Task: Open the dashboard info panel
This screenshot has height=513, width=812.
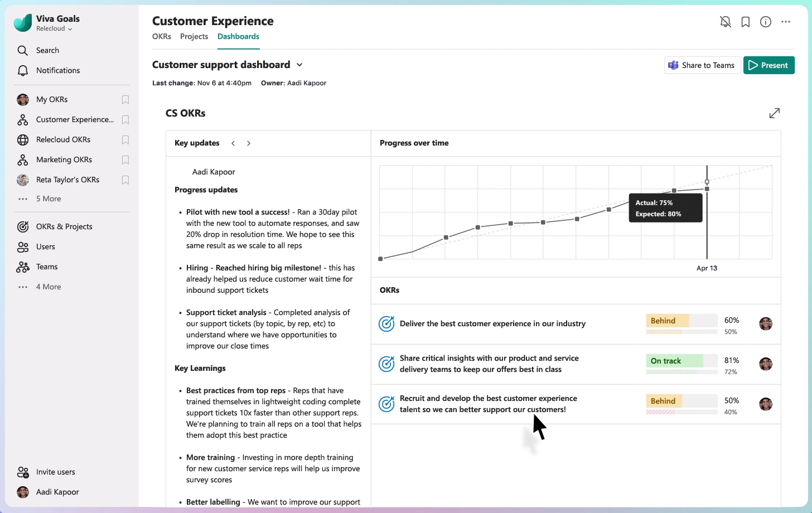Action: [x=766, y=21]
